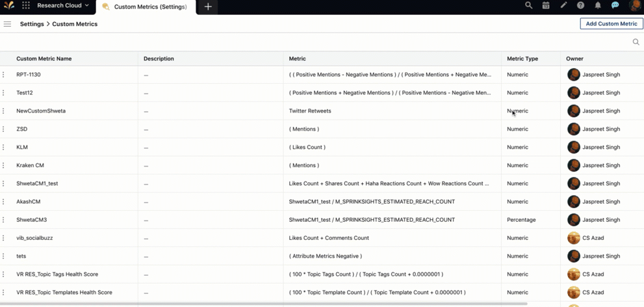Click the Twitter Retweets metric cell
The height and width of the screenshot is (307, 644).
(x=310, y=111)
